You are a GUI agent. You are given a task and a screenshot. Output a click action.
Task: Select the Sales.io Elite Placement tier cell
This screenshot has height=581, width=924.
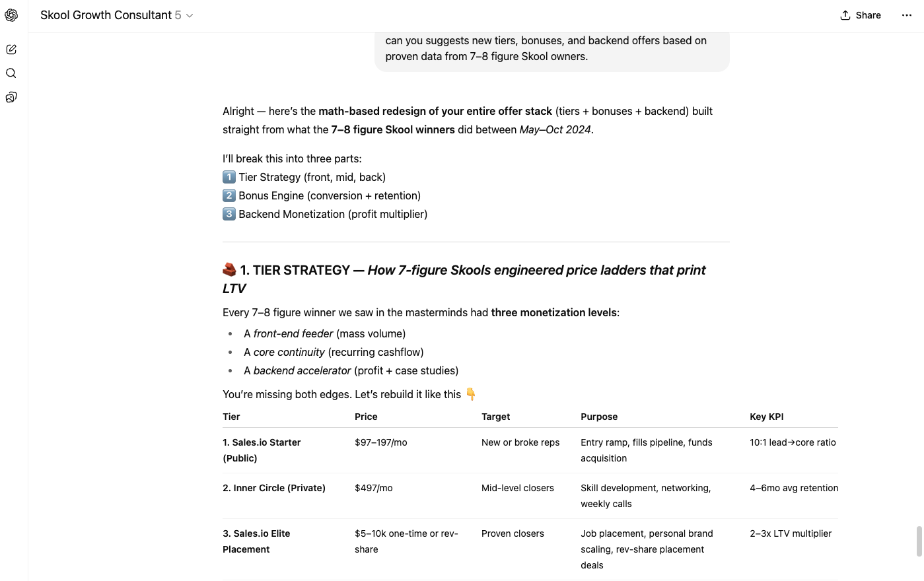tap(256, 541)
